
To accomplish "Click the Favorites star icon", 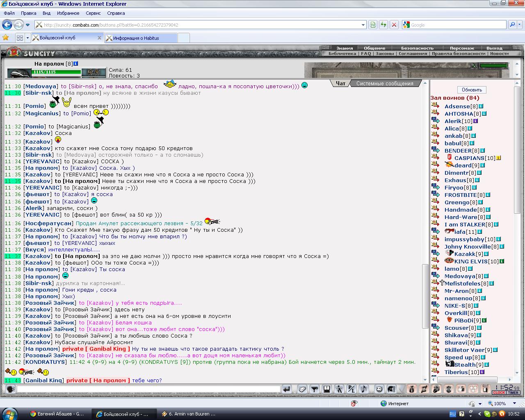I will (x=6, y=38).
